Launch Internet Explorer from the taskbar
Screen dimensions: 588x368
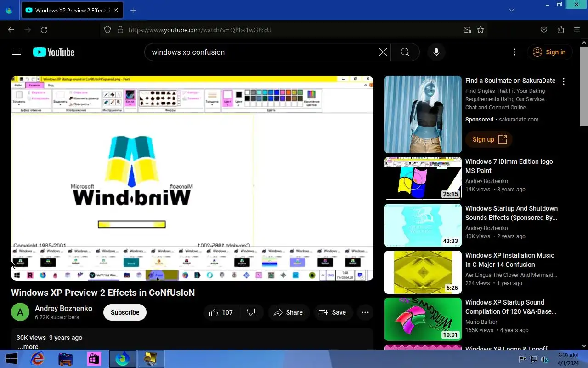[38, 359]
